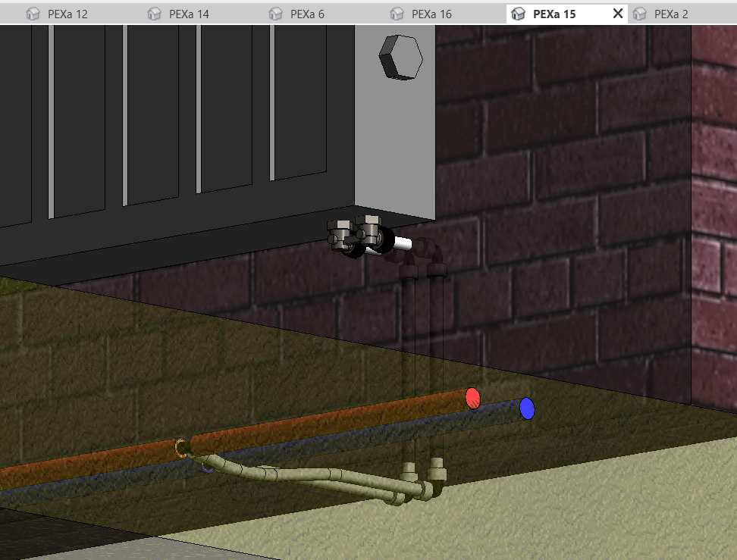The image size is (737, 560).
Task: Switch to the PEXa 12 tab
Action: (67, 14)
